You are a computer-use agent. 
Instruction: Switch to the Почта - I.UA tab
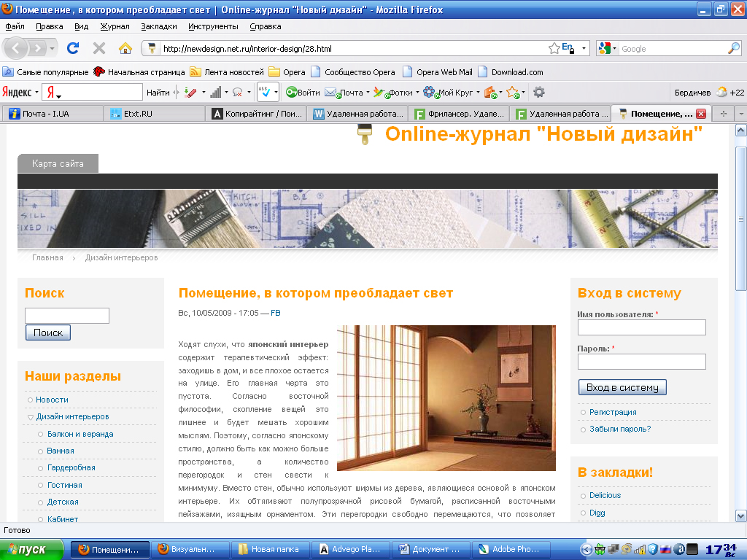(52, 114)
